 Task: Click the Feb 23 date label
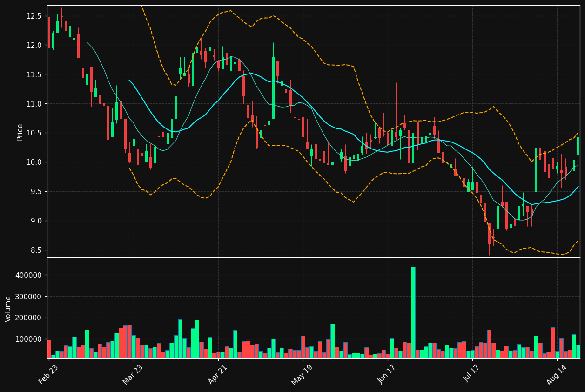[48, 374]
